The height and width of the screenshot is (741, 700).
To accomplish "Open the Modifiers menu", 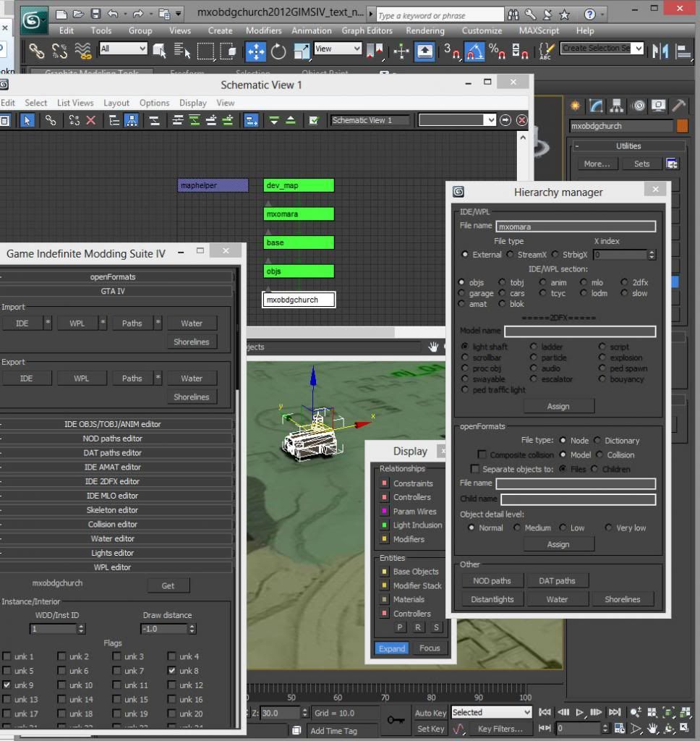I will (x=263, y=30).
